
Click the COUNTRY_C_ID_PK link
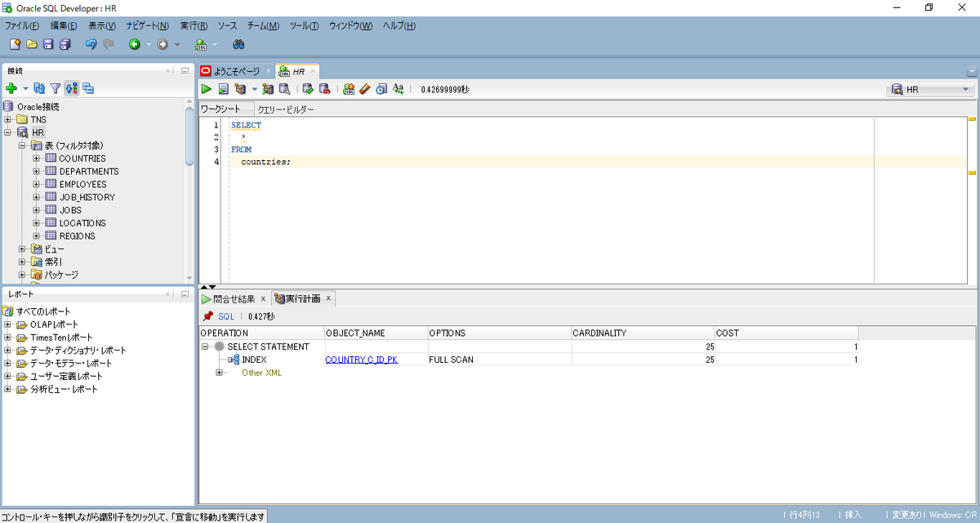pyautogui.click(x=361, y=360)
